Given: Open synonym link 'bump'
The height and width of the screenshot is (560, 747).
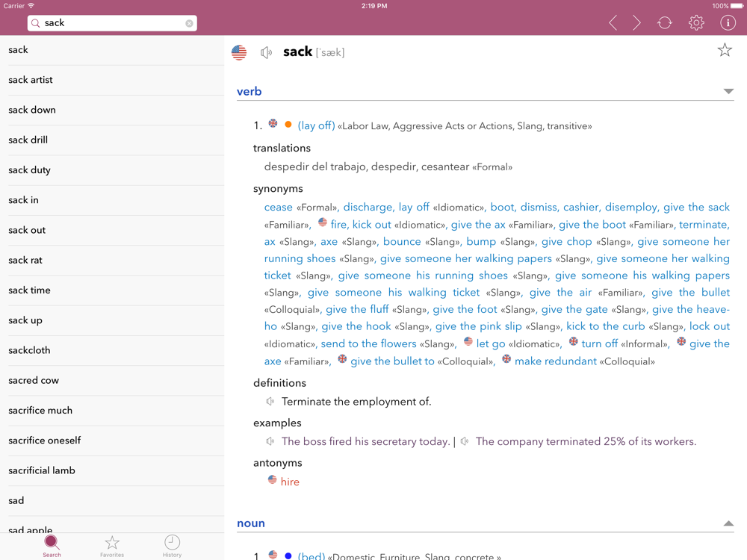Looking at the screenshot, I should point(481,241).
